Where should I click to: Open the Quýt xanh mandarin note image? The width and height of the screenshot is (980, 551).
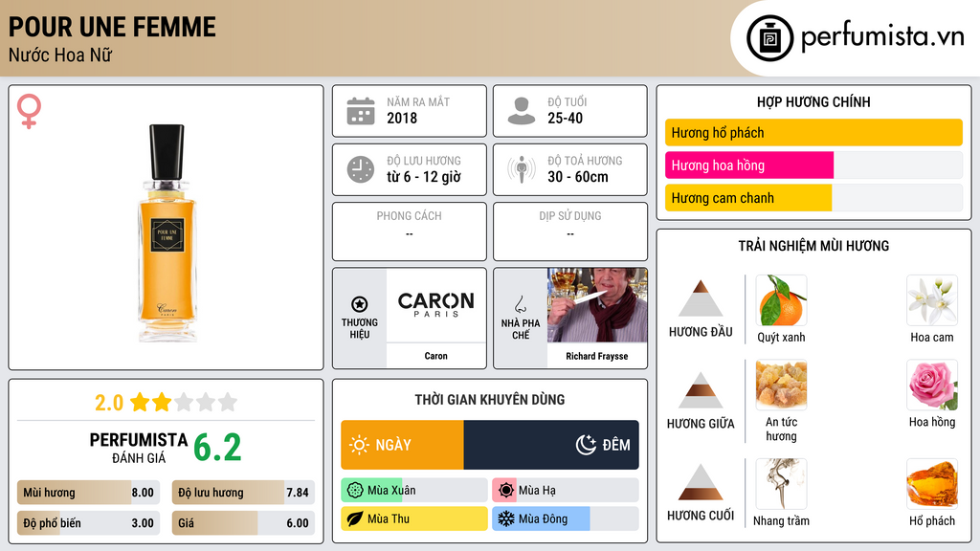(781, 299)
